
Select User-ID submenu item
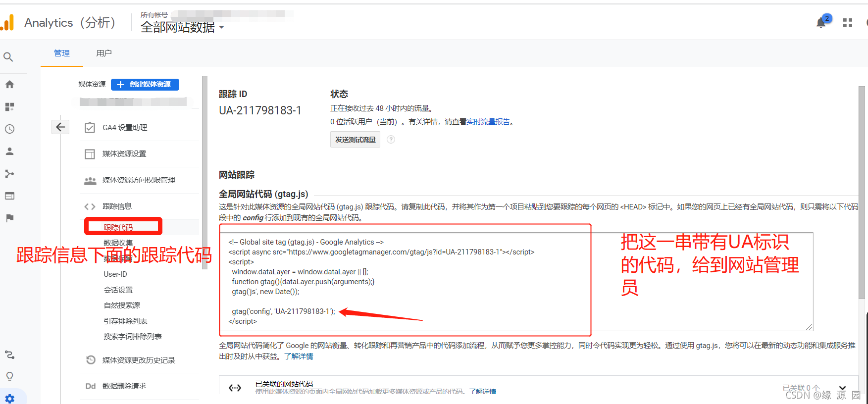click(x=115, y=274)
